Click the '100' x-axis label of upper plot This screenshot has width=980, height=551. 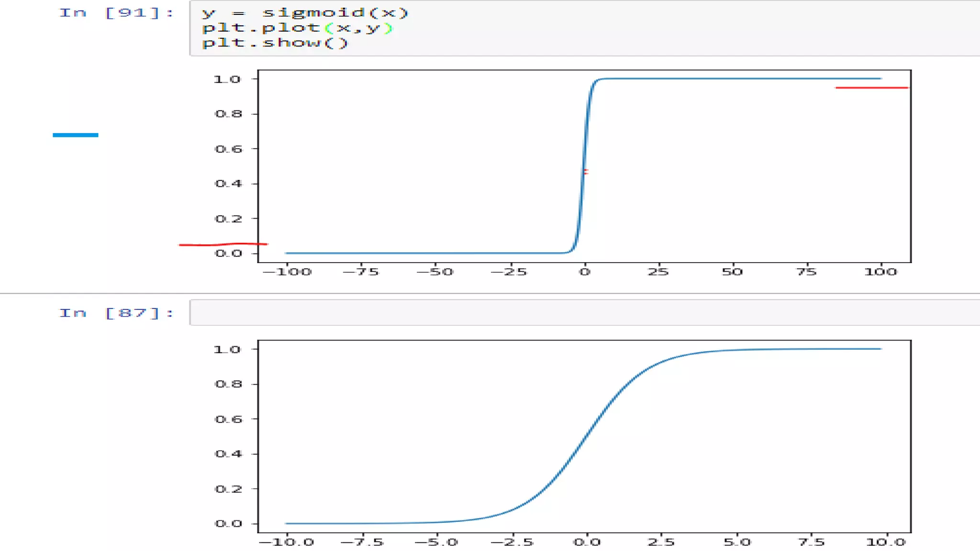(x=880, y=272)
